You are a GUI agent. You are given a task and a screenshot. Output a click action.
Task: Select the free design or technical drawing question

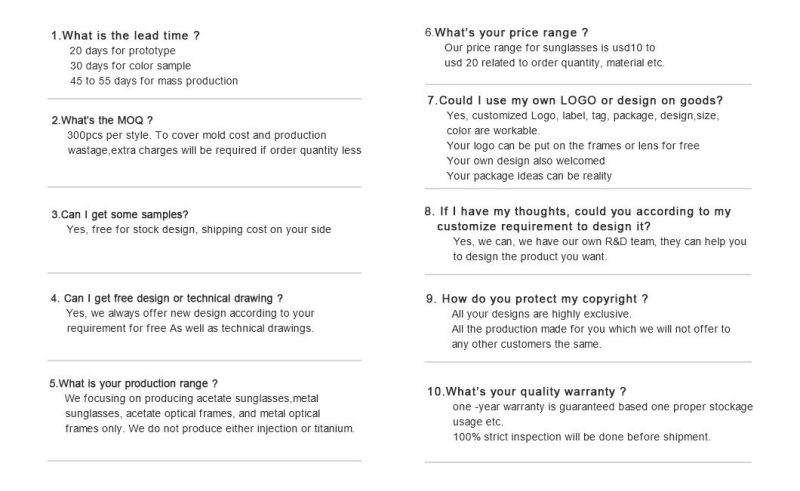[167, 299]
